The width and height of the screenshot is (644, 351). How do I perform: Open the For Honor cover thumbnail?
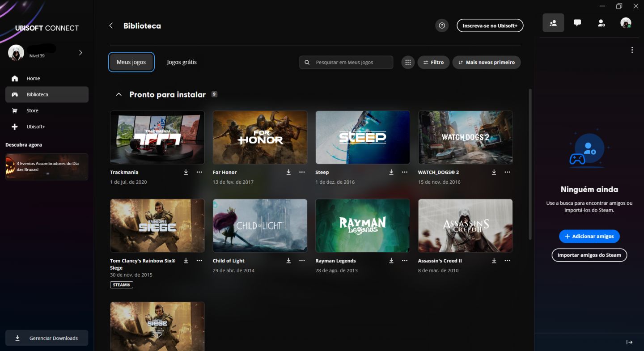pyautogui.click(x=260, y=137)
